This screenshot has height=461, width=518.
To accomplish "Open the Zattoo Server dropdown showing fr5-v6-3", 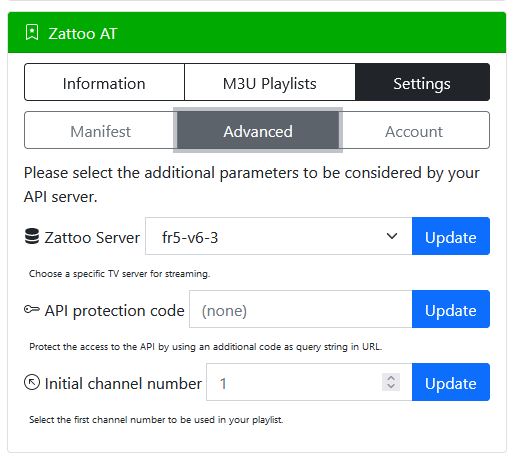I will 279,236.
